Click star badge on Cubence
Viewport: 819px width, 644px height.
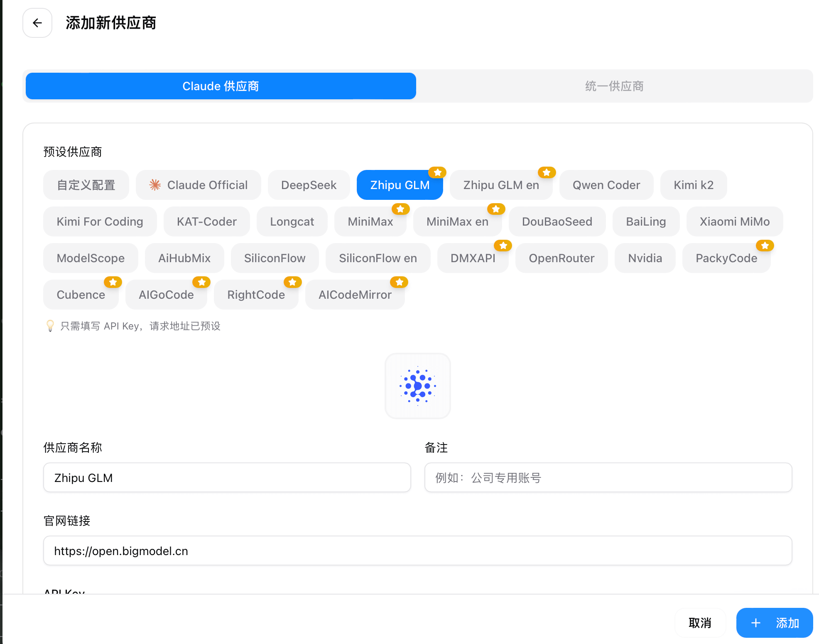point(113,282)
